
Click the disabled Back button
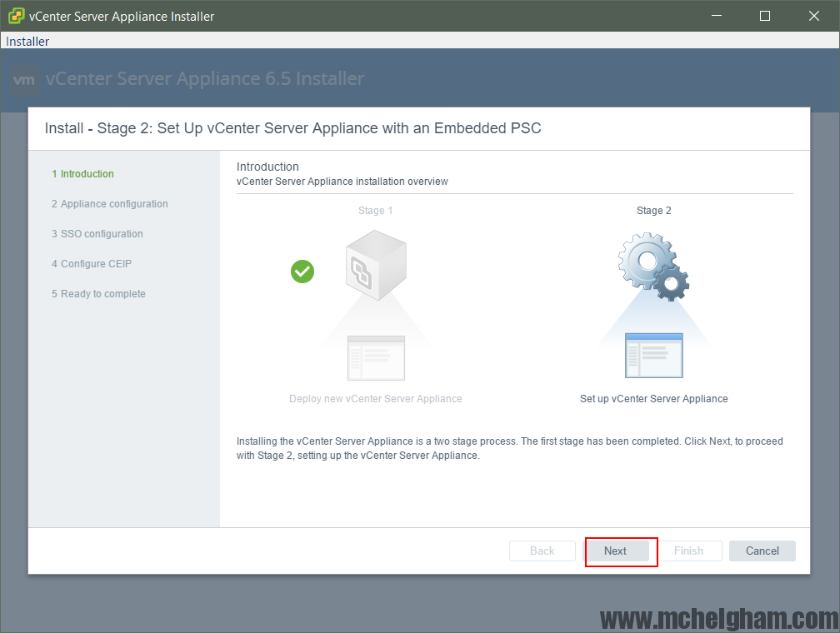pos(542,551)
